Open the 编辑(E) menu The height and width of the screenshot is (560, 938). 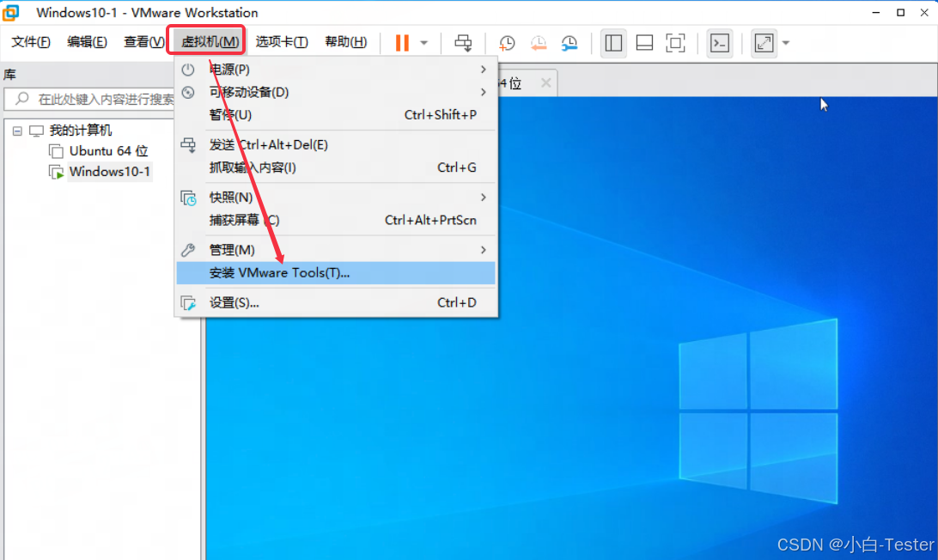tap(88, 42)
